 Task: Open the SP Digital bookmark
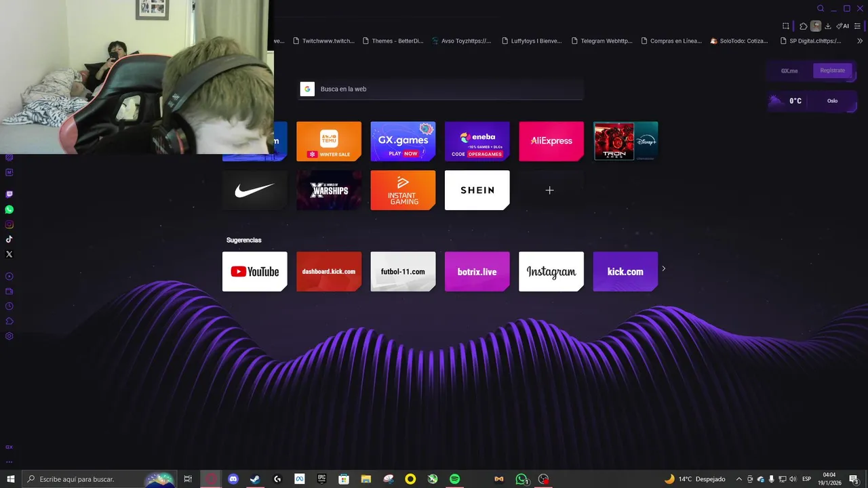point(811,41)
